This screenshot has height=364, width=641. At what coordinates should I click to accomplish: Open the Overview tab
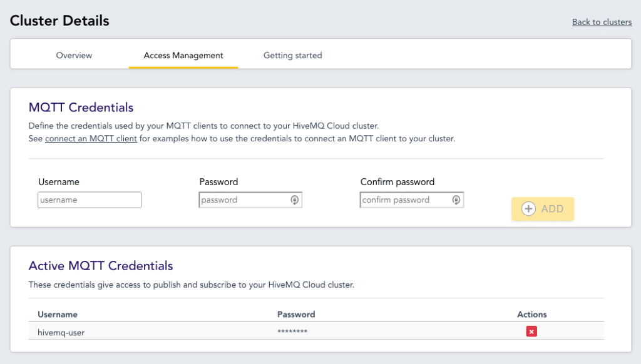(74, 55)
